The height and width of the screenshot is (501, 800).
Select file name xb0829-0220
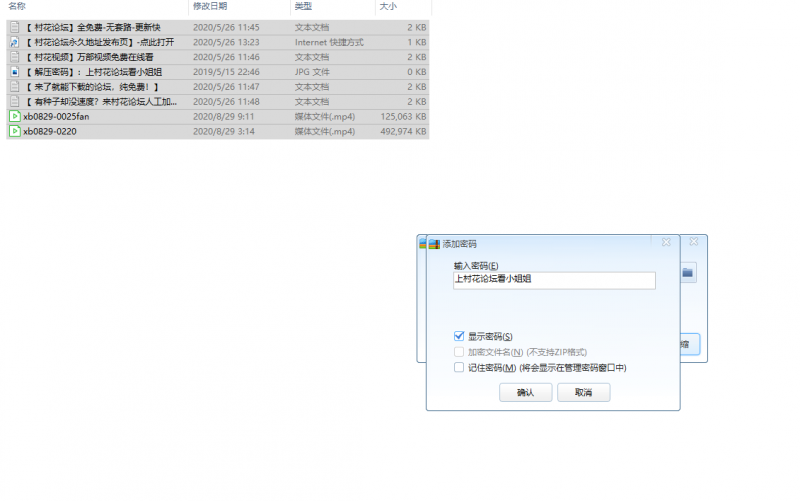click(x=49, y=131)
